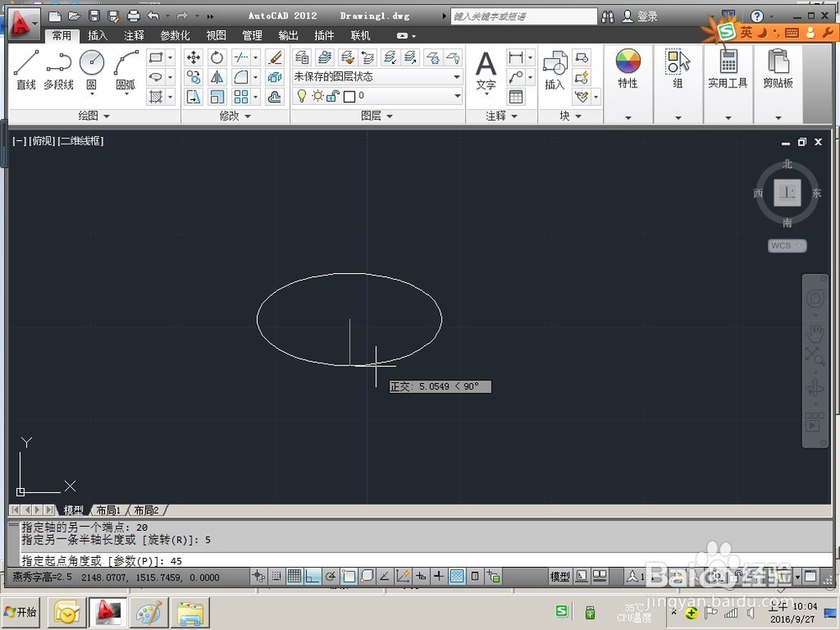Click the Insert block (插入) icon

point(555,71)
